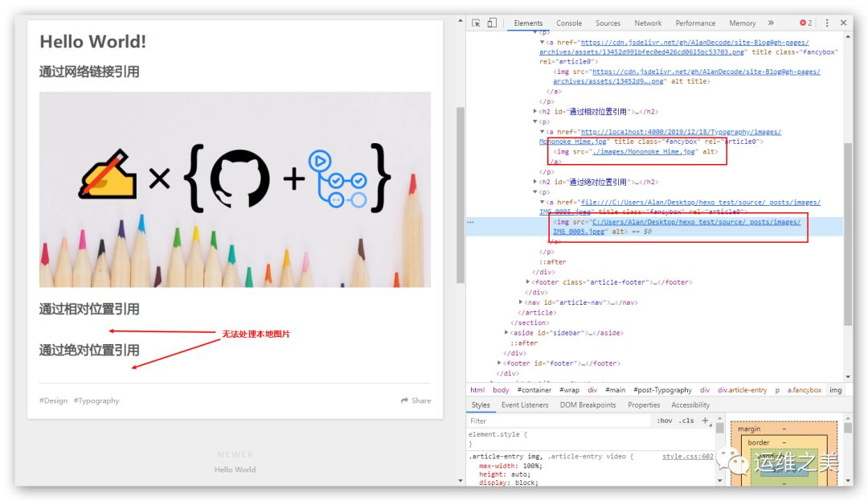Toggle the .cls element classes panel
The image size is (868, 501).
686,421
